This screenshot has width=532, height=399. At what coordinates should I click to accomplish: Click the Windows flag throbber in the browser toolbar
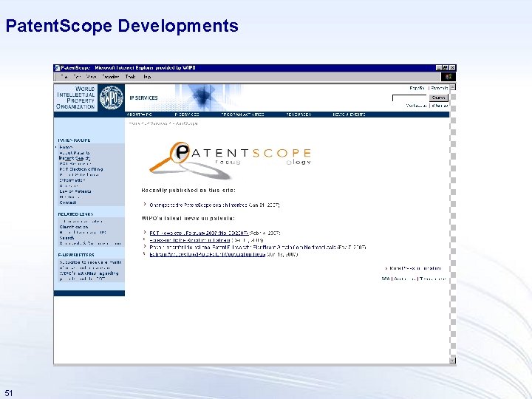click(449, 77)
